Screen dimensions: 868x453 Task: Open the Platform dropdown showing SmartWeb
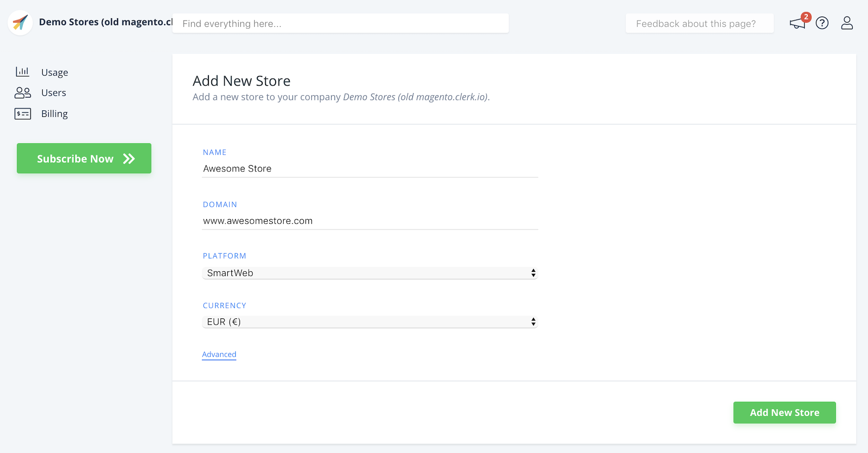369,273
